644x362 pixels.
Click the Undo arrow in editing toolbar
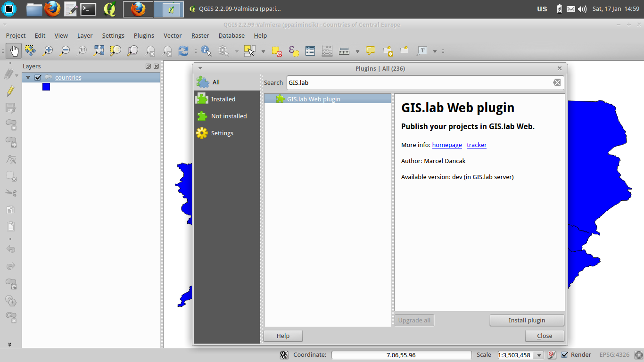(x=11, y=249)
